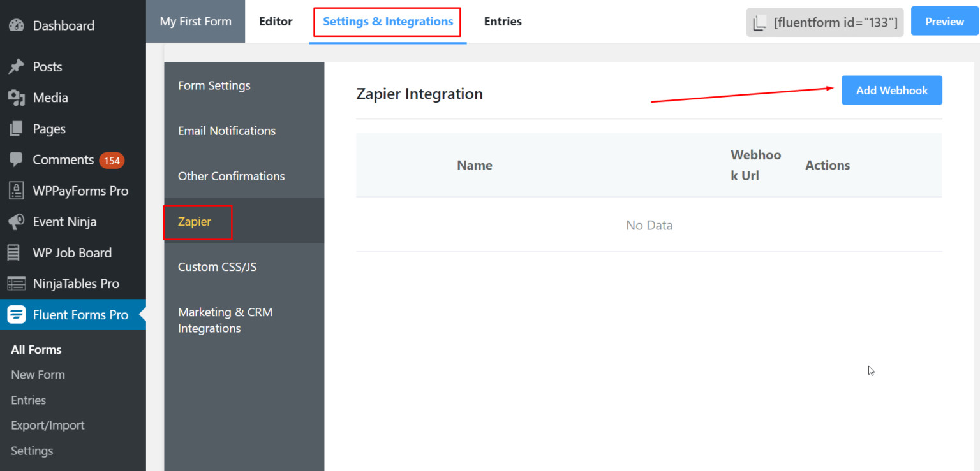Click the Fluent Forms Pro logo icon
This screenshot has height=471, width=980.
point(16,314)
